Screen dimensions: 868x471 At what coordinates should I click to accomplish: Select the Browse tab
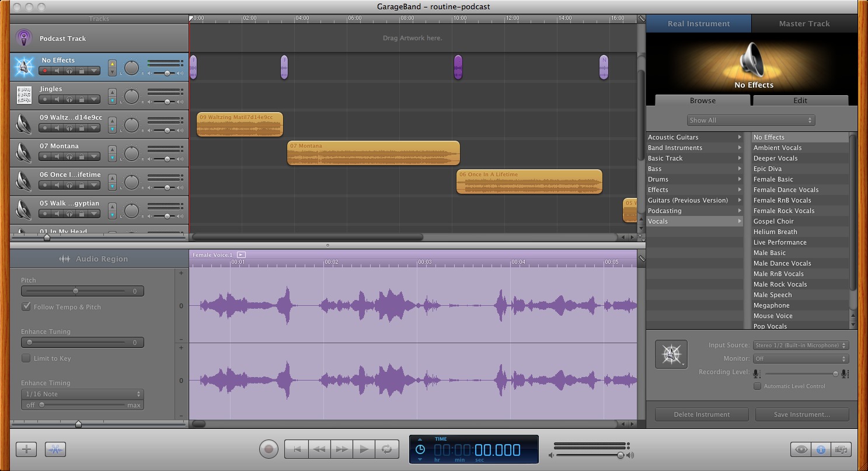pos(703,100)
